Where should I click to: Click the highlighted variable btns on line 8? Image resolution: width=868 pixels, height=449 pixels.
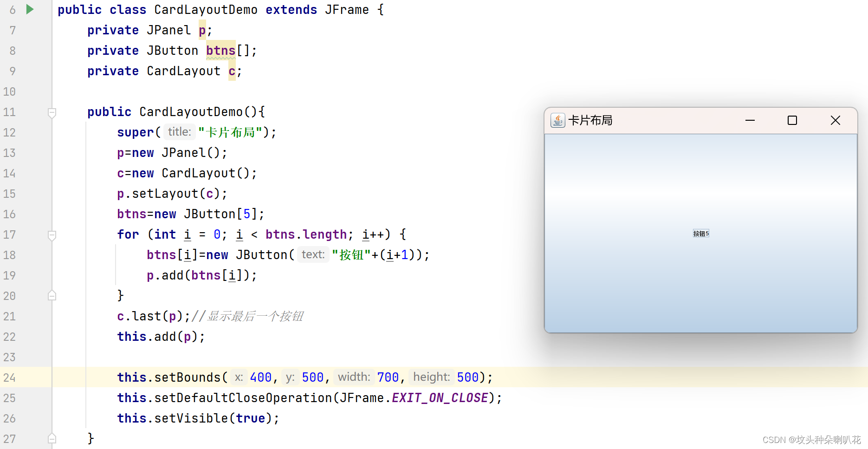[221, 50]
